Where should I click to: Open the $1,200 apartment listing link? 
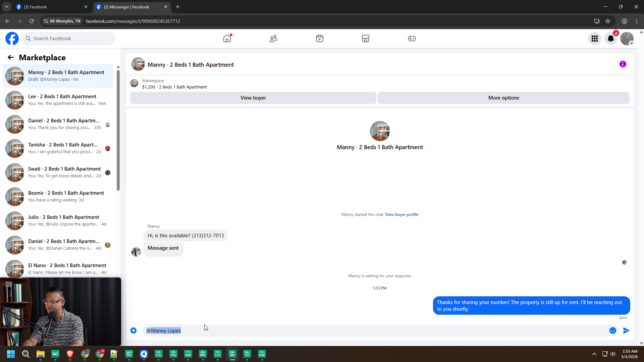(174, 87)
